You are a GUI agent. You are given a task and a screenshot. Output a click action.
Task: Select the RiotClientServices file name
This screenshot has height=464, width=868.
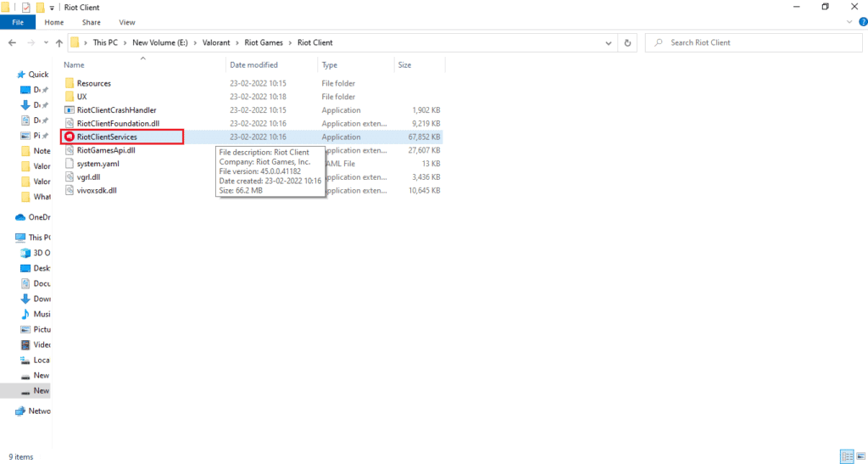pyautogui.click(x=107, y=137)
